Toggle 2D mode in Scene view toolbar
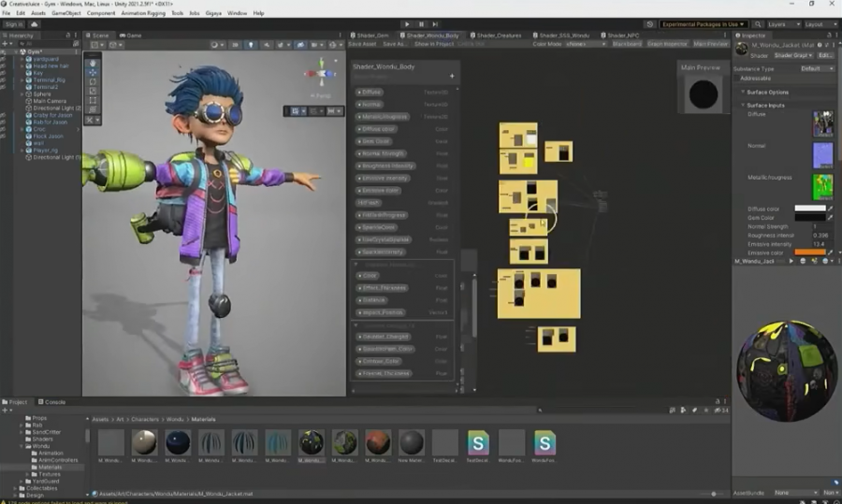The height and width of the screenshot is (504, 842). coord(235,45)
